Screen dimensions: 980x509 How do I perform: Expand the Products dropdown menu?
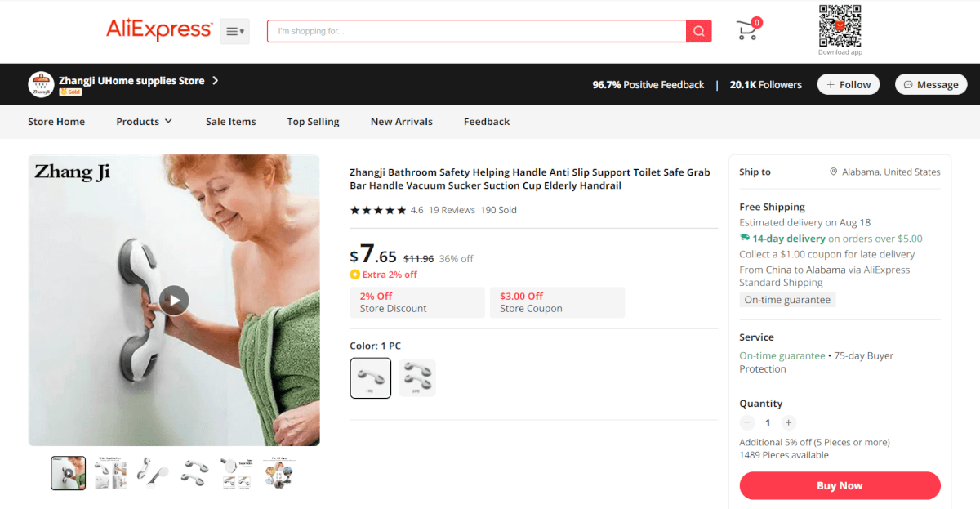tap(145, 122)
